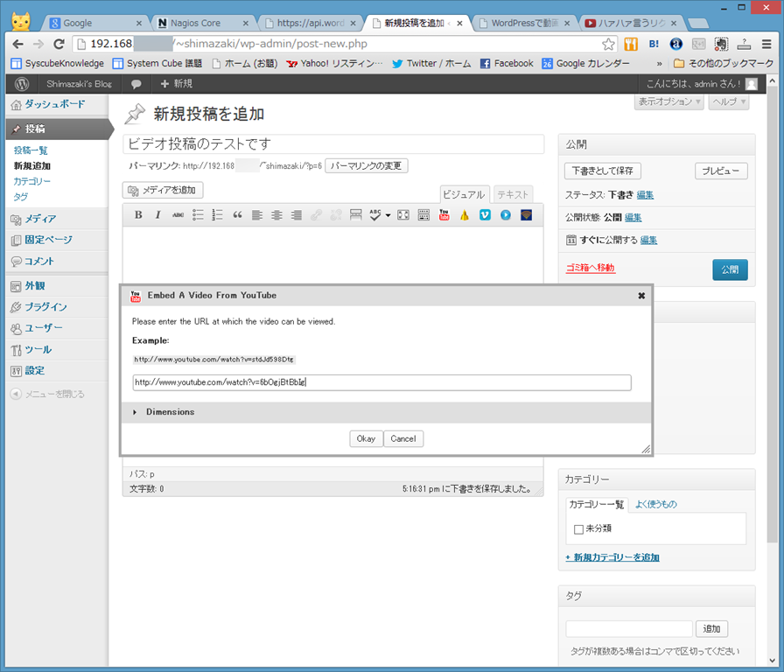Toggle italic text in editor toolbar
Screen dimensions: 784x672
[x=157, y=215]
